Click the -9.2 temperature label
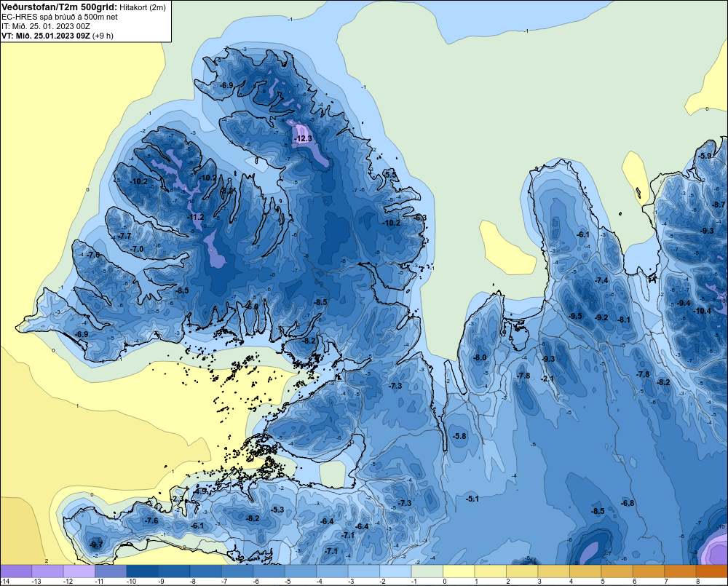This screenshot has height=586, width=728. (601, 317)
